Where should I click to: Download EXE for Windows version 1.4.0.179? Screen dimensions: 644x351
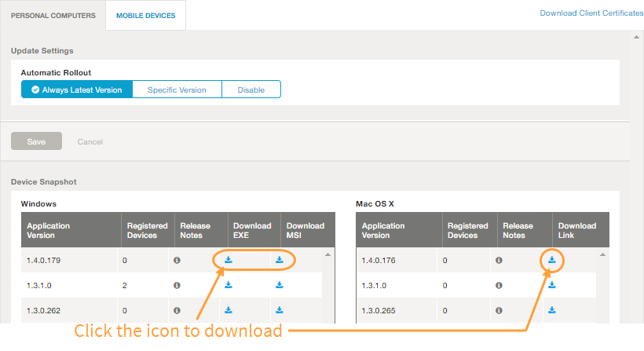click(229, 260)
